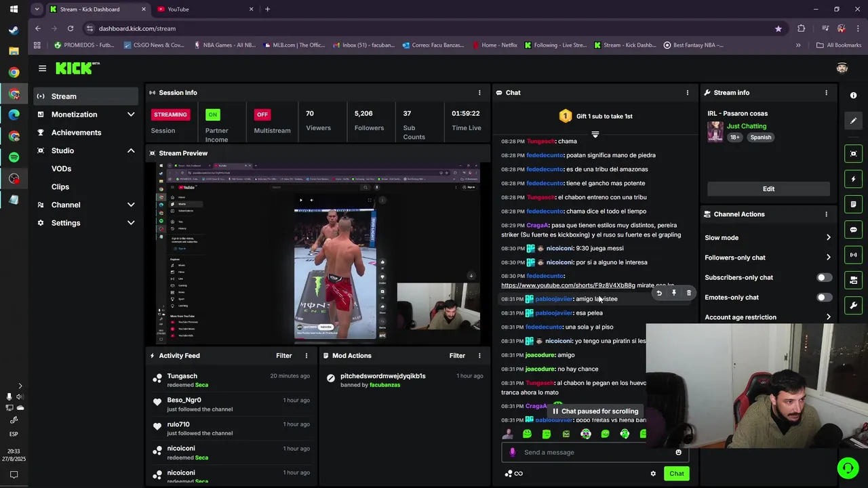This screenshot has width=868, height=488.
Task: Open the hamburger menu beside the Kick logo
Action: (42, 68)
